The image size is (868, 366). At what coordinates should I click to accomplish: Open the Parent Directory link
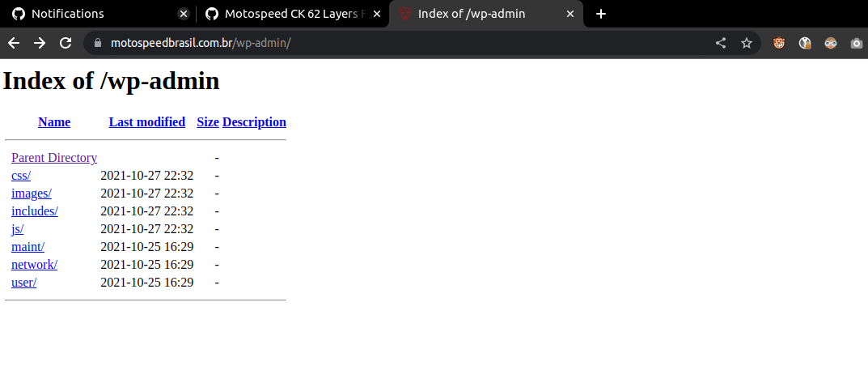(54, 158)
